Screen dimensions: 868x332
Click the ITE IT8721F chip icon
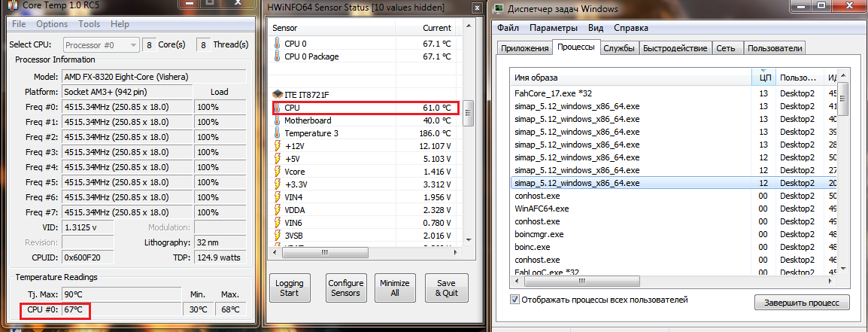tap(278, 95)
